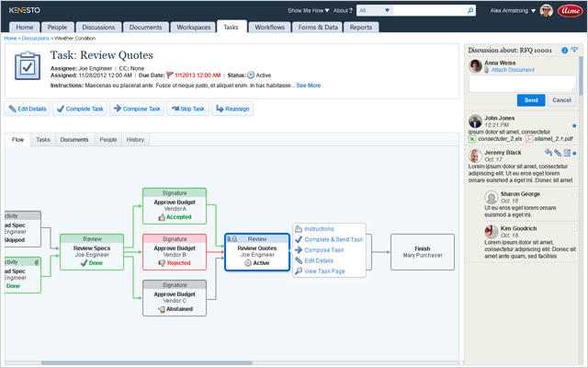Click the reply arrow icon on Jeremy Black's comment

pyautogui.click(x=548, y=152)
